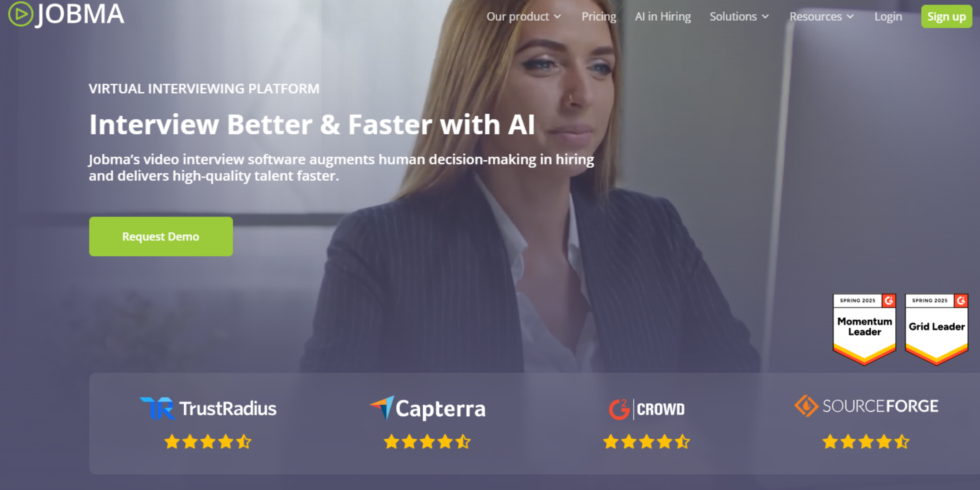
Task: Click the Login link
Action: click(888, 16)
